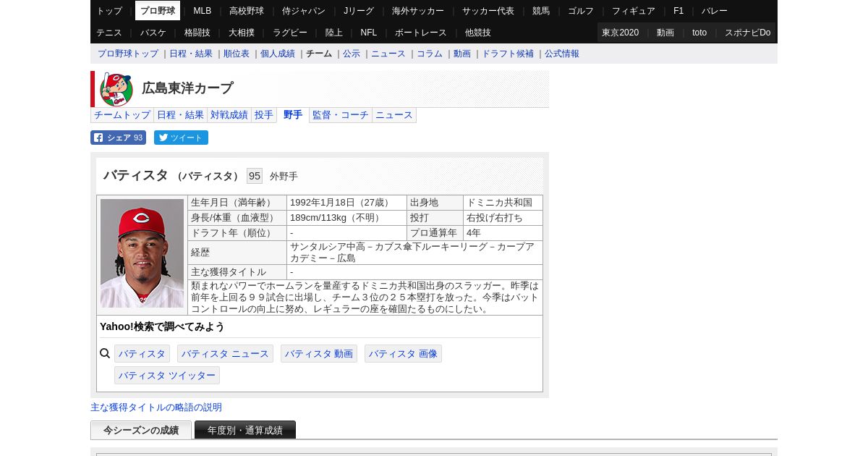868x456 pixels.
Task: Open トップ in top navigation
Action: tap(109, 11)
